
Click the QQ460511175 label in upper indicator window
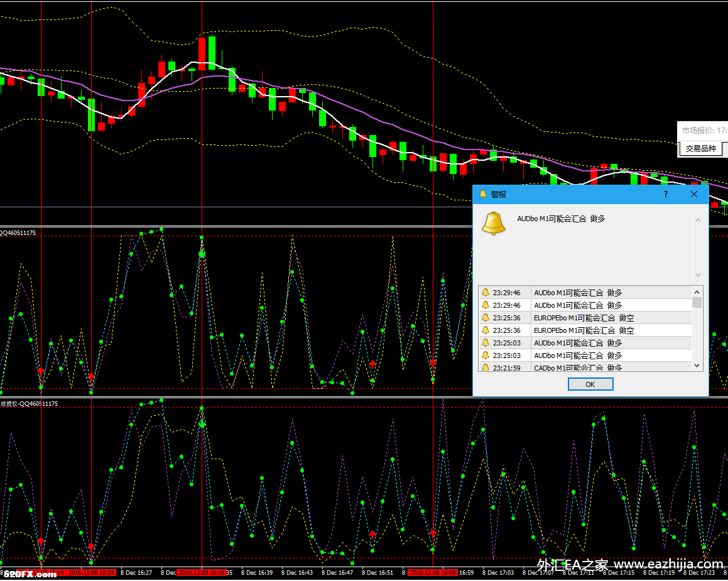[x=18, y=232]
